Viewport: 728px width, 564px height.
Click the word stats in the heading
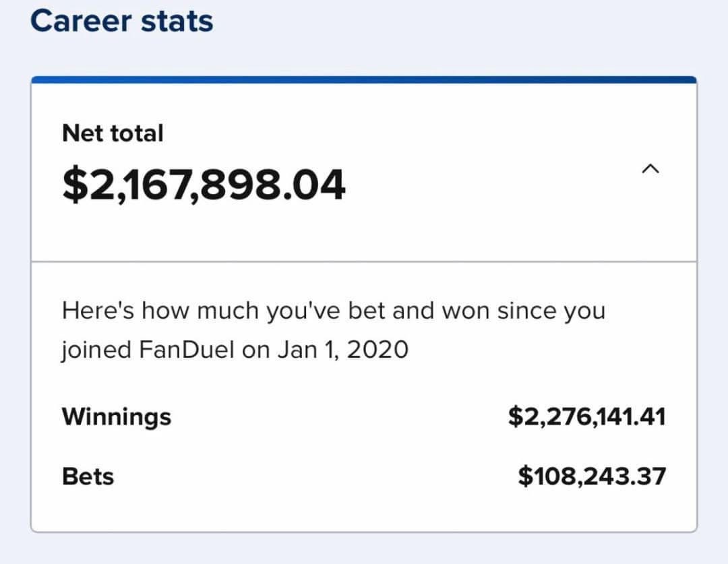[176, 20]
